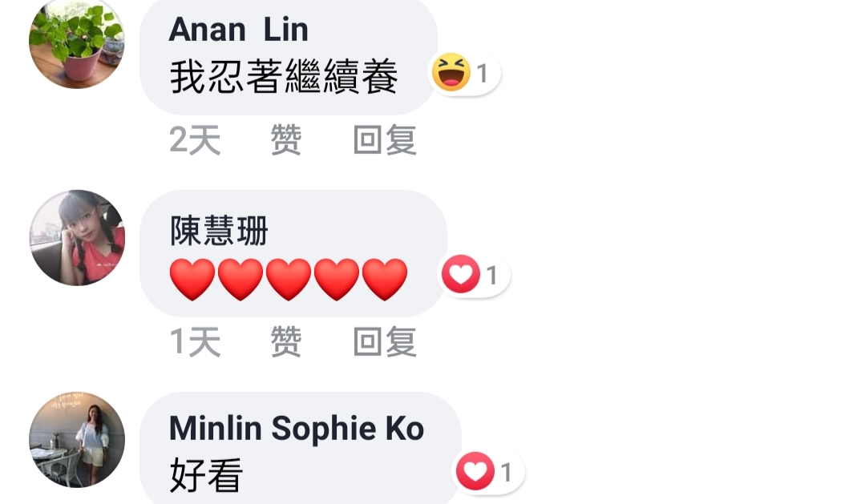Open Minlin Sophie Ko's profile picture
865x504 pixels.
click(77, 439)
